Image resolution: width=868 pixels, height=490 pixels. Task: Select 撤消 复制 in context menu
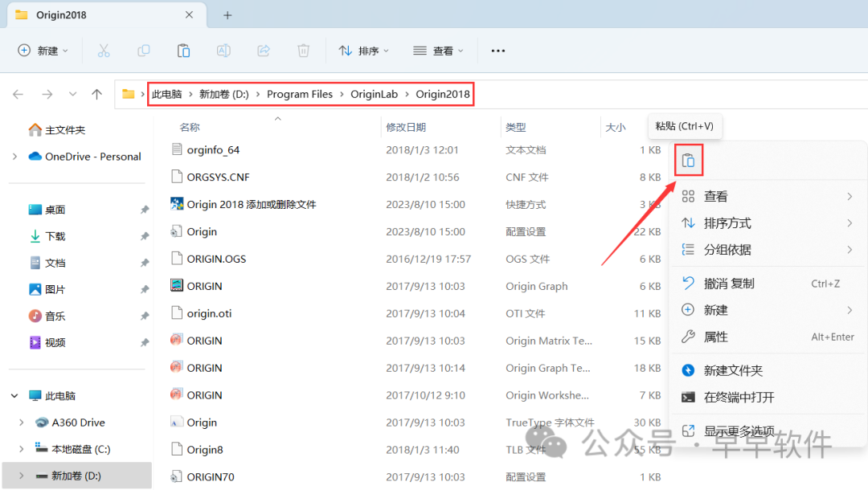729,284
